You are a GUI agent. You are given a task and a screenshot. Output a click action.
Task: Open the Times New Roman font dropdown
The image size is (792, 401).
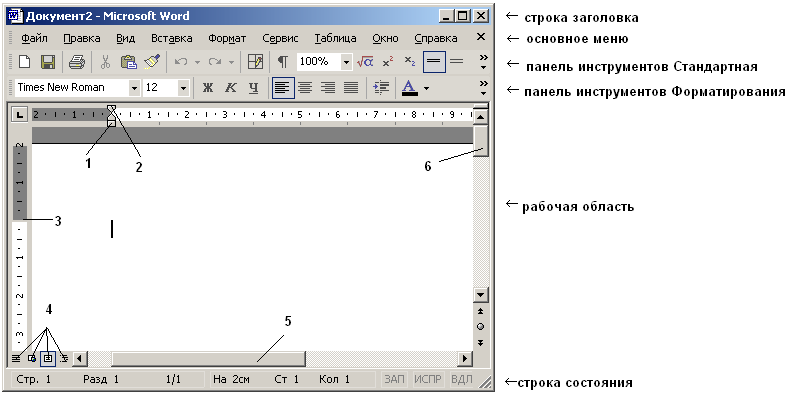tap(134, 88)
